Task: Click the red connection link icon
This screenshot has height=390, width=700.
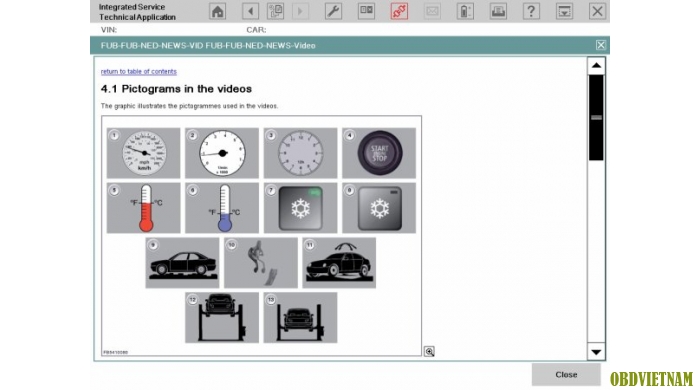Action: click(399, 11)
